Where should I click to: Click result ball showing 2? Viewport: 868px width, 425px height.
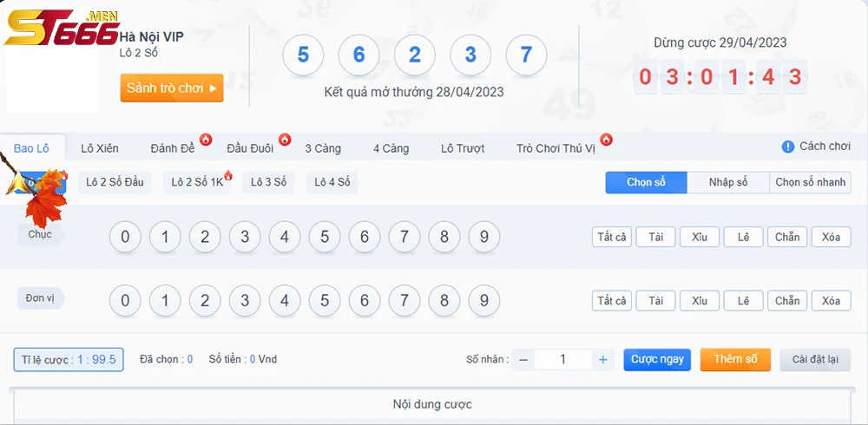[415, 55]
